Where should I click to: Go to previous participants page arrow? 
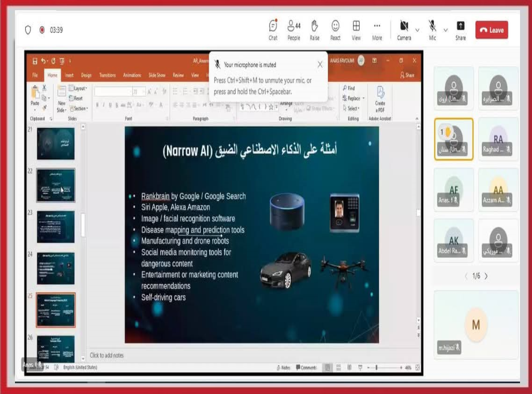[x=466, y=276]
